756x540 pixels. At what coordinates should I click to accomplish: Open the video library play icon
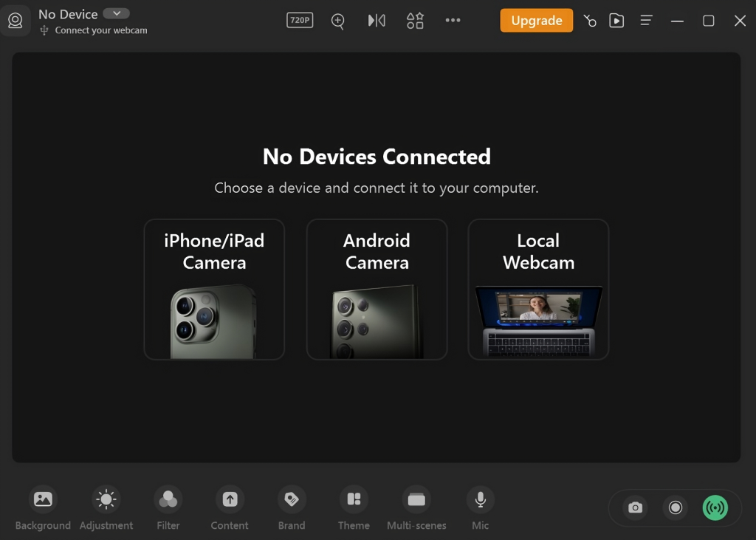point(616,20)
